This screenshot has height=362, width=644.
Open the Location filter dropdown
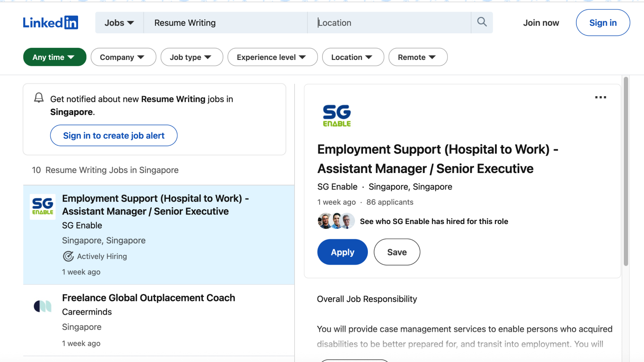[x=353, y=57]
